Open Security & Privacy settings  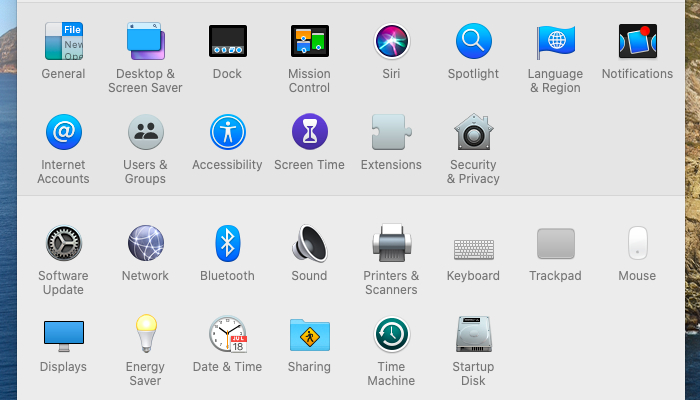474,132
